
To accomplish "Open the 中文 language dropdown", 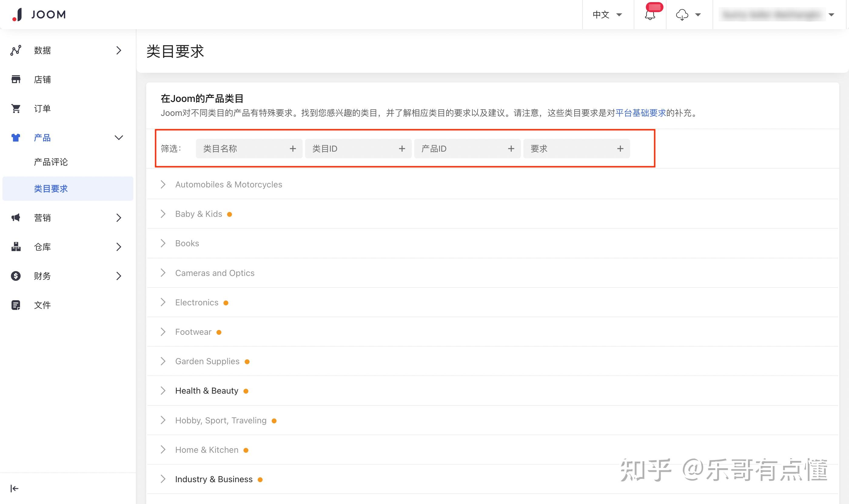I will click(x=608, y=15).
